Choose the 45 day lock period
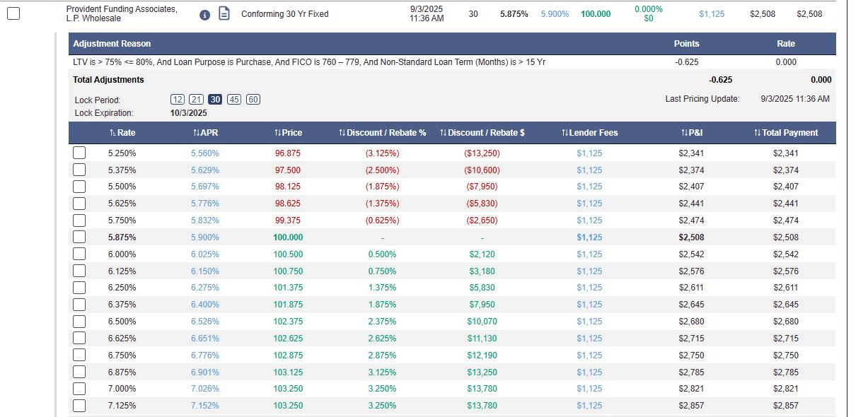Image resolution: width=868 pixels, height=417 pixels. coord(234,100)
